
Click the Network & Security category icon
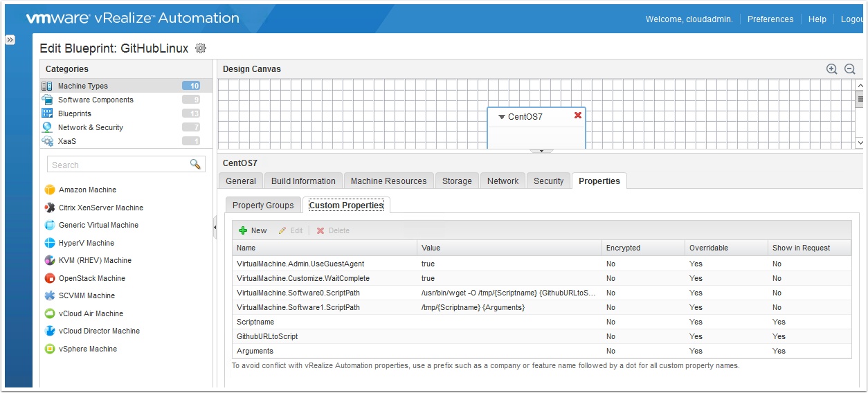47,127
